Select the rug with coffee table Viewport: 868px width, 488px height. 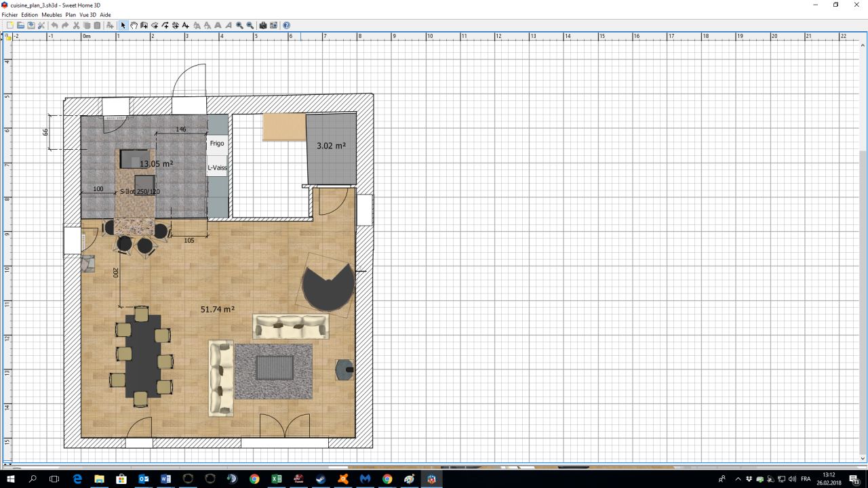(274, 371)
